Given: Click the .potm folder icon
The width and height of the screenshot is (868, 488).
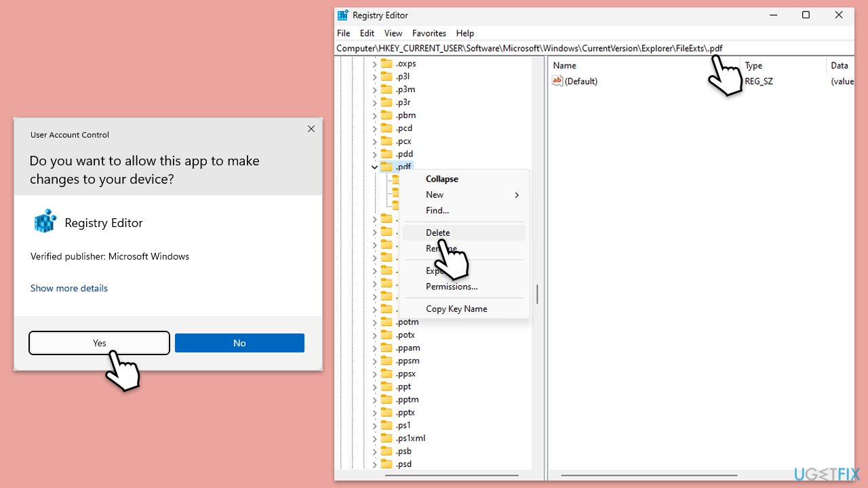Looking at the screenshot, I should click(x=387, y=321).
